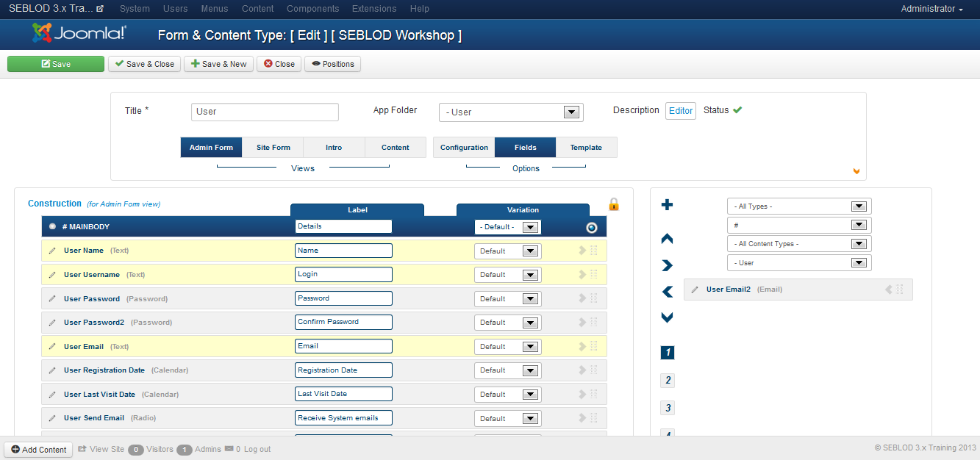Image resolution: width=980 pixels, height=460 pixels.
Task: Click the drag handle dots on the User Name row
Action: coord(594,251)
